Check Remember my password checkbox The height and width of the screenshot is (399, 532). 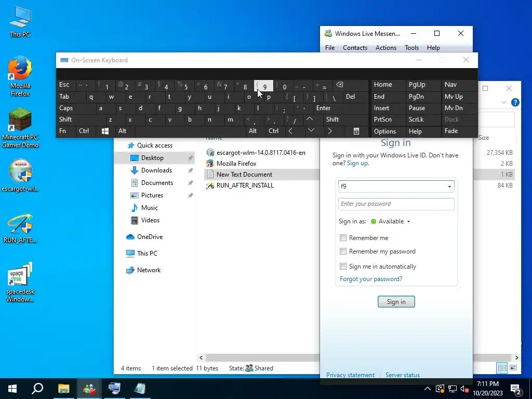pos(343,251)
